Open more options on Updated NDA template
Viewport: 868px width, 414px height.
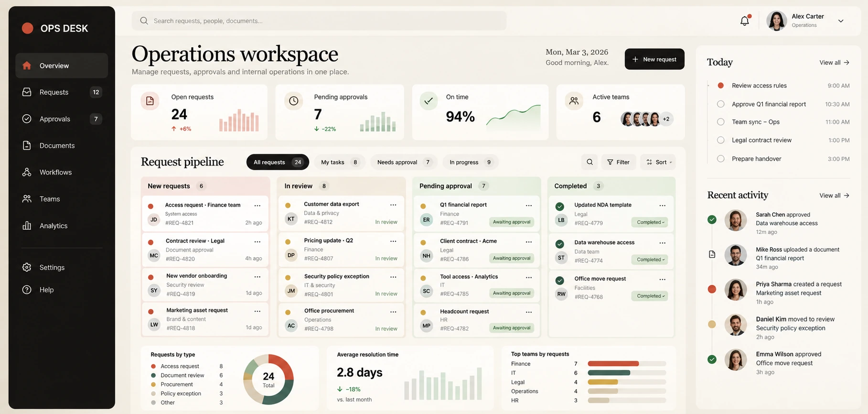663,206
